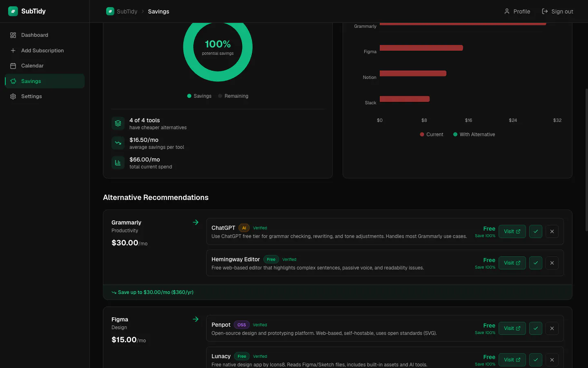588x368 pixels.
Task: Click the Savings breadcrumb text
Action: pyautogui.click(x=158, y=11)
